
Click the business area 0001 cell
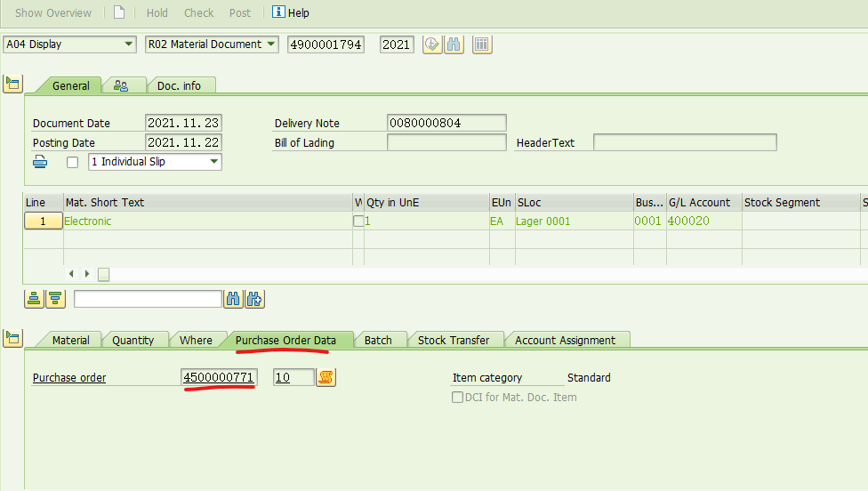coord(650,221)
